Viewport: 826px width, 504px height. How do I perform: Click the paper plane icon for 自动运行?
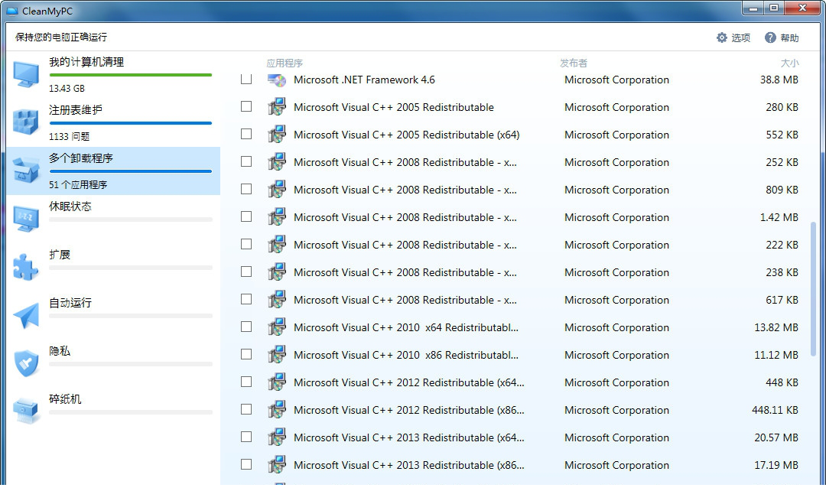click(26, 315)
